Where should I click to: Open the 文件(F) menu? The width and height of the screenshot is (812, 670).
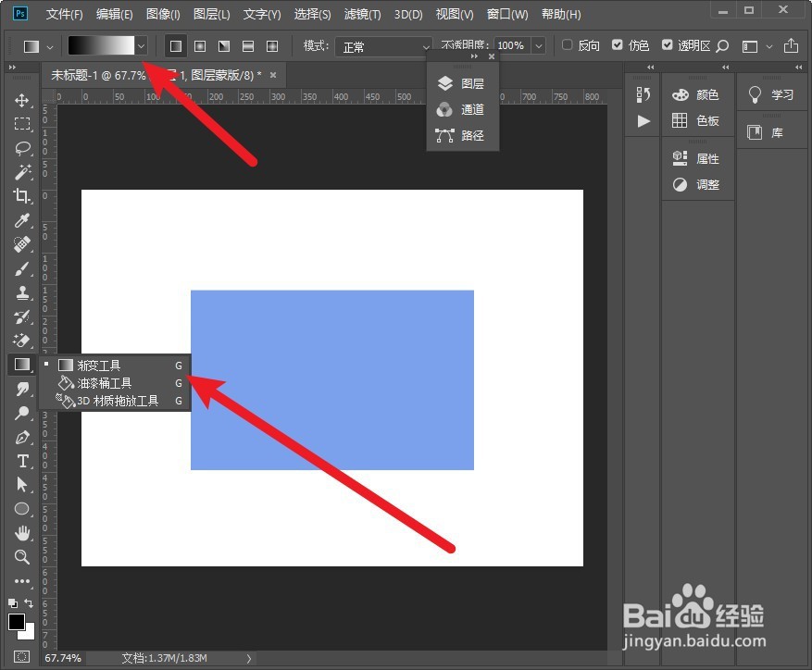point(64,14)
